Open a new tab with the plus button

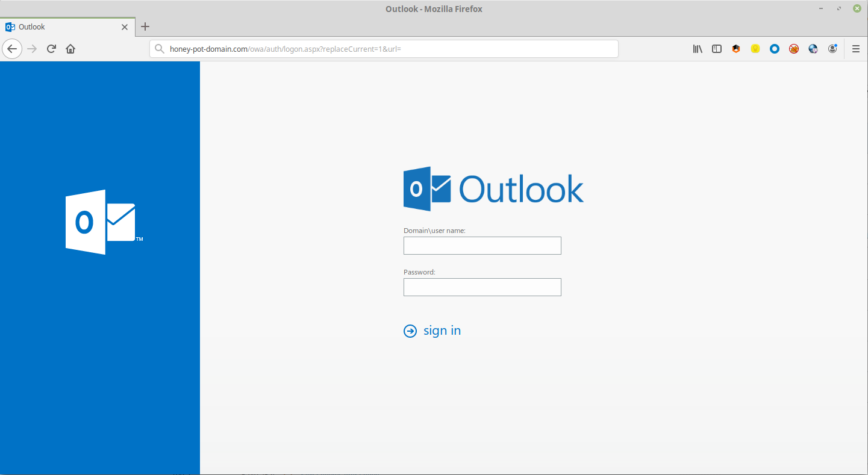[145, 26]
